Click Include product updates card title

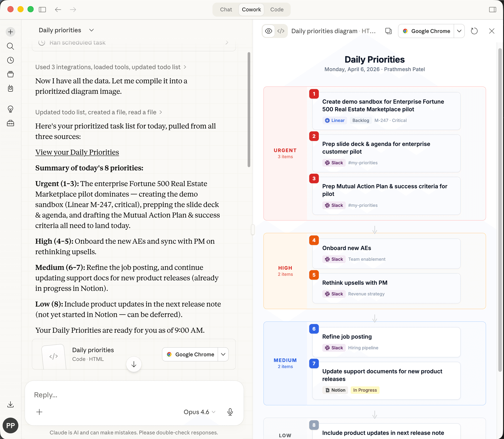tap(383, 433)
